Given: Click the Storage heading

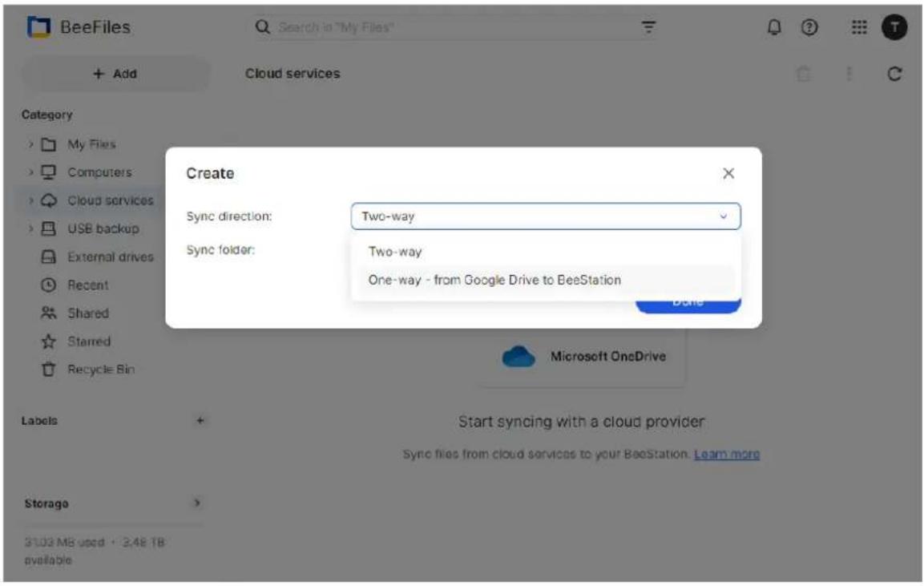Looking at the screenshot, I should pyautogui.click(x=46, y=504).
